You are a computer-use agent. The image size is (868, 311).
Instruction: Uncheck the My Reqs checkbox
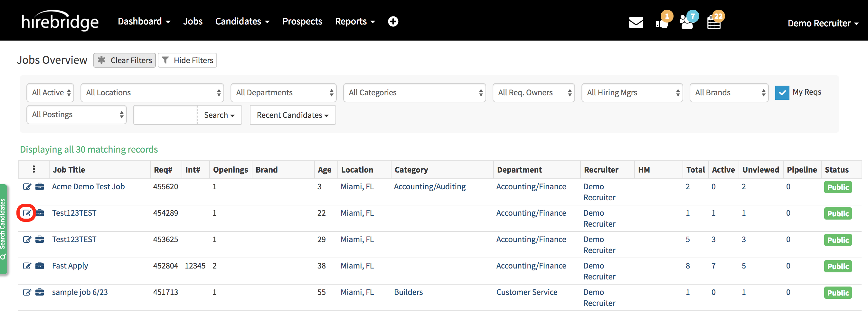click(782, 93)
